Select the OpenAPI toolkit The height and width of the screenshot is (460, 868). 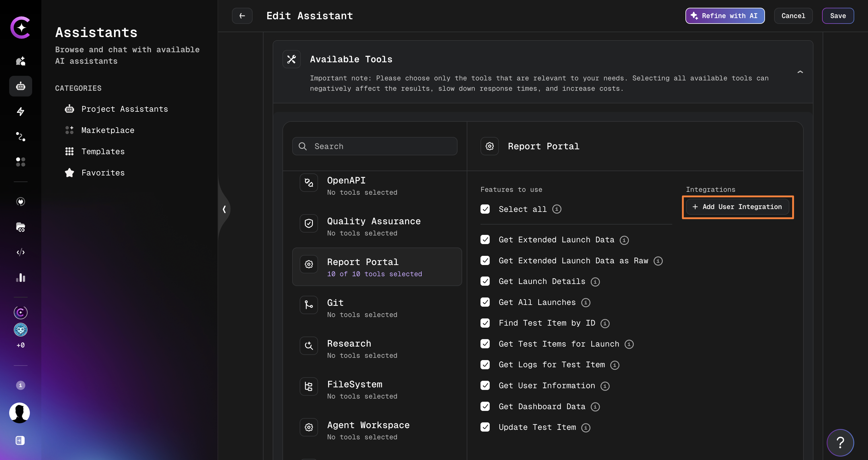377,185
